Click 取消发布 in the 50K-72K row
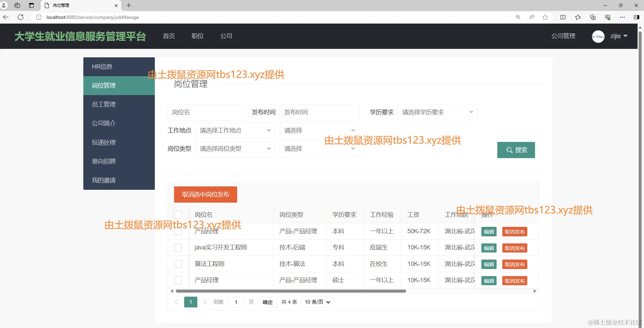Screen dimensions: 644x328 click(x=514, y=232)
